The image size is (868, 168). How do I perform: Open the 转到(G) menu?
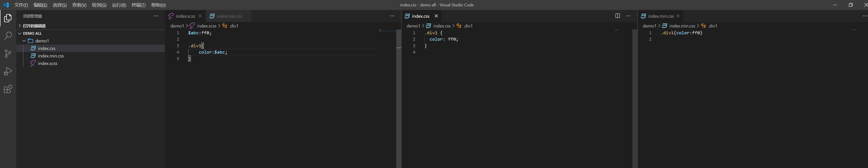tap(99, 5)
